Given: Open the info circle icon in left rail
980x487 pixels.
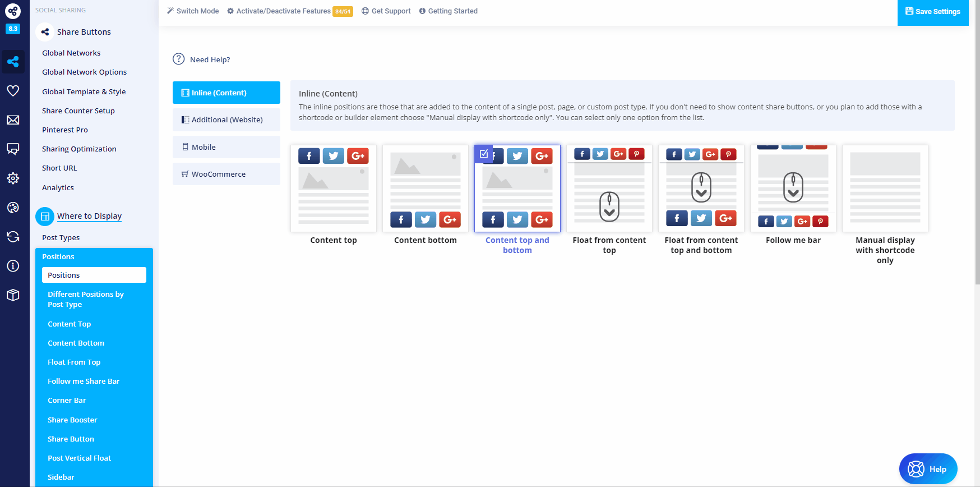Looking at the screenshot, I should coord(13,266).
